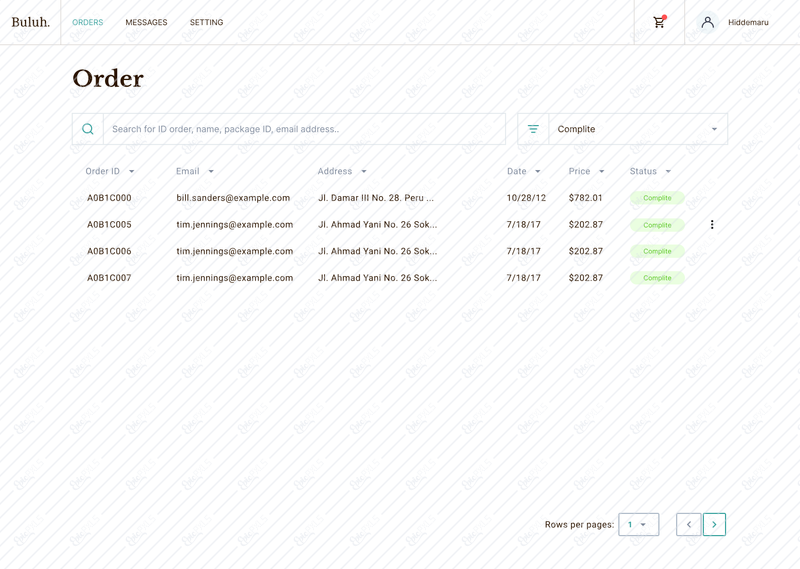Open the Rows per pages dropdown
Image resolution: width=800 pixels, height=569 pixels.
click(x=639, y=525)
